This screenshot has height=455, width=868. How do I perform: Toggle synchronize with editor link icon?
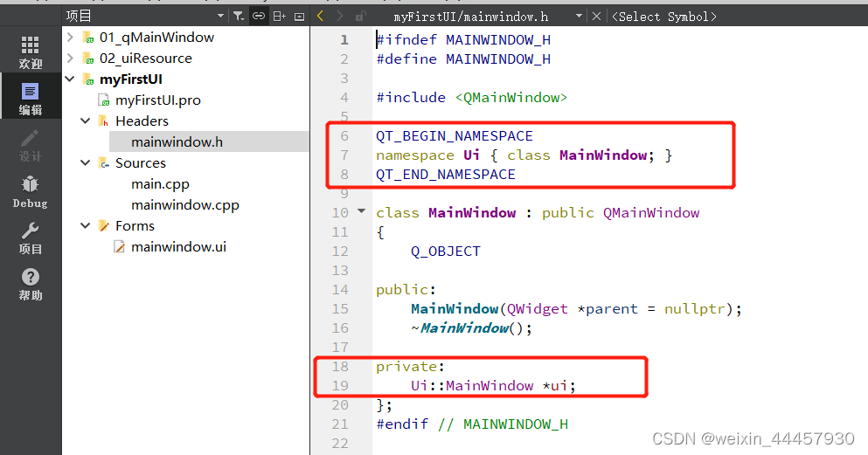point(259,16)
